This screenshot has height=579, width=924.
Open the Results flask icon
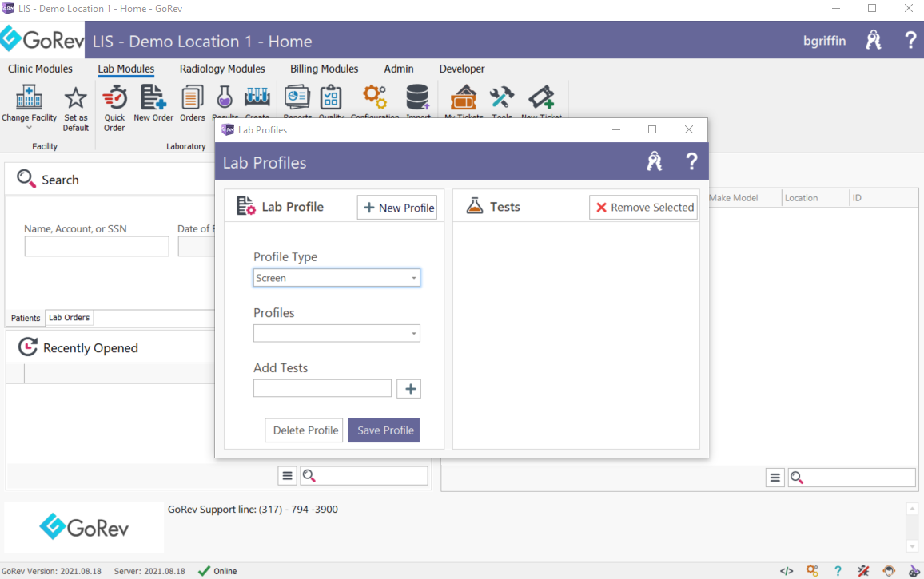(225, 97)
